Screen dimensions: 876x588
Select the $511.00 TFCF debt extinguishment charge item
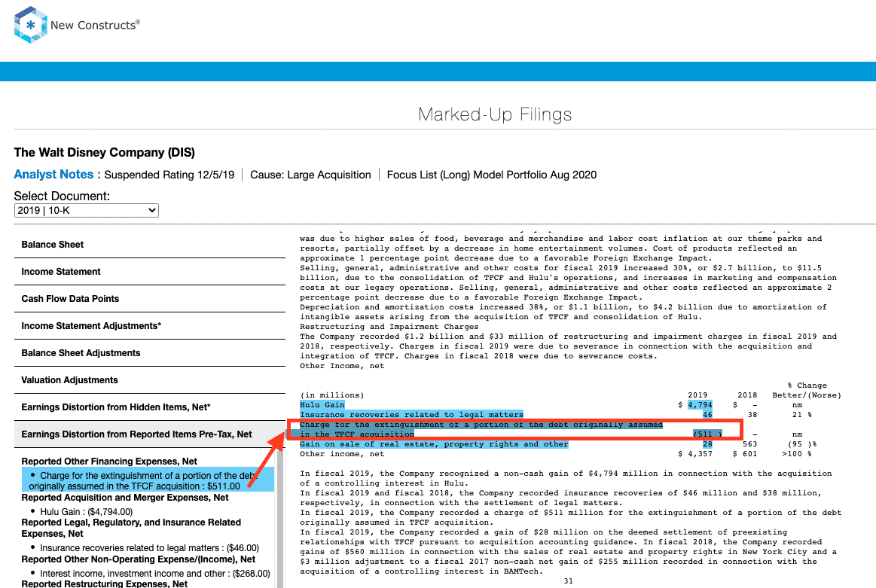tap(148, 481)
